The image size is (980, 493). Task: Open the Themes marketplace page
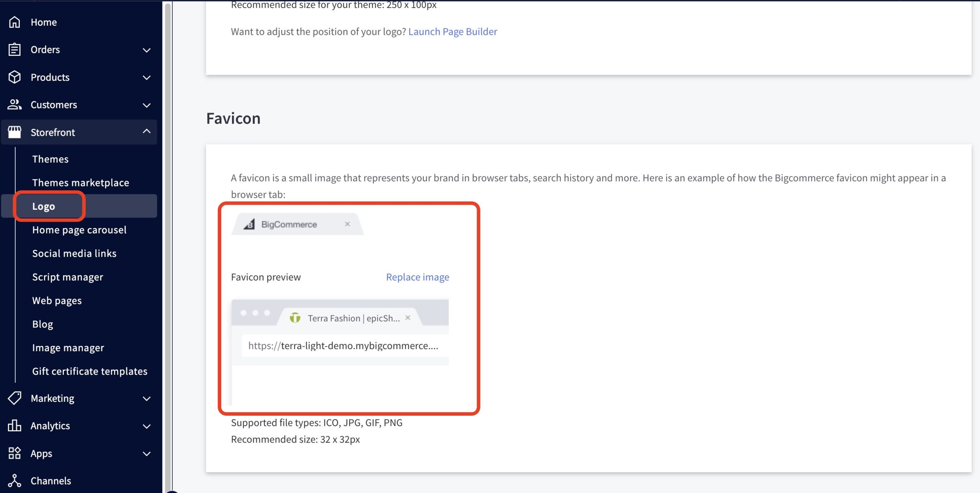click(x=80, y=183)
